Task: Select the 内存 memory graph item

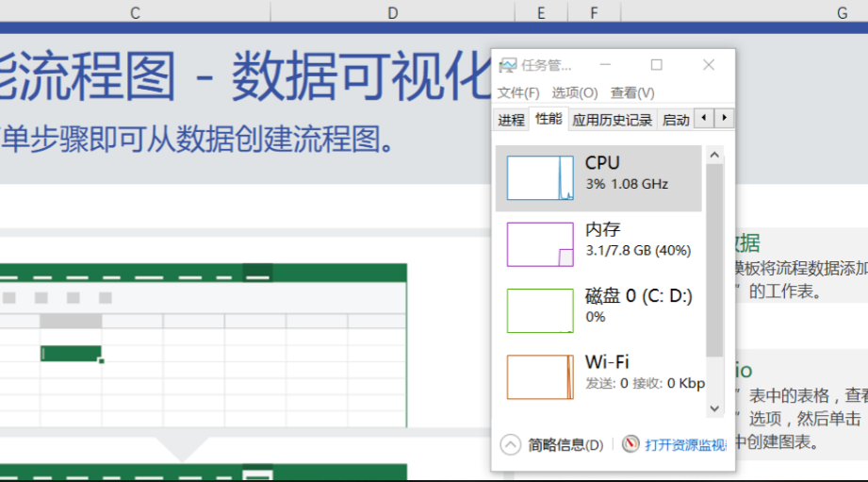Action: coord(598,243)
